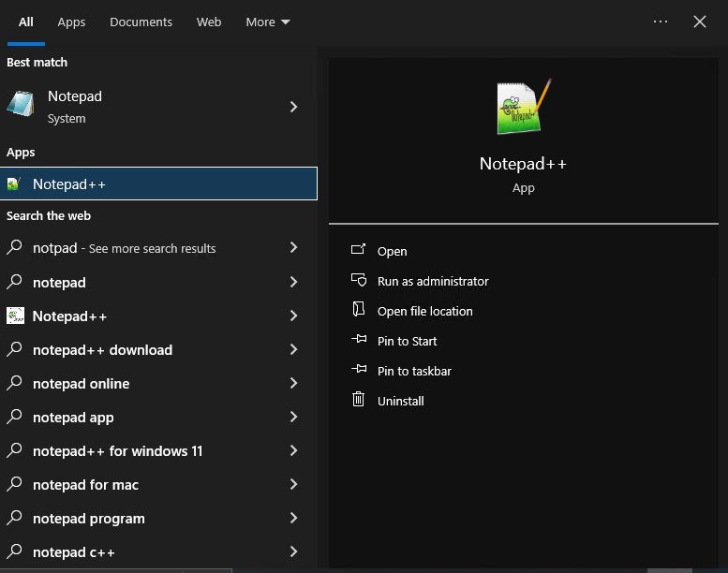Expand the Notepad++ web suggestion chevron
The height and width of the screenshot is (573, 728).
pos(293,316)
